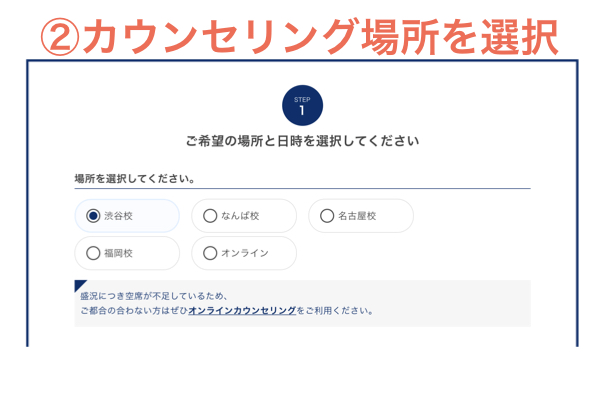Click the text ご都合の合わない方はぜひ
The height and width of the screenshot is (400, 600).
pos(134,310)
